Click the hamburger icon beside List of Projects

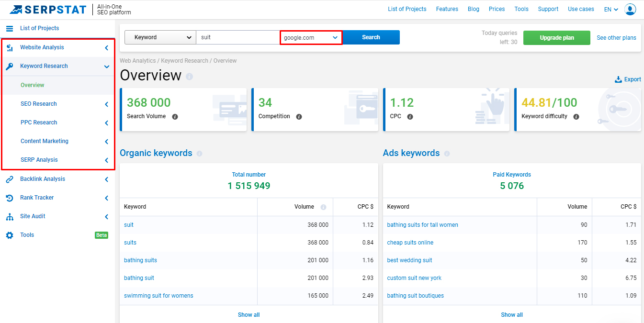pos(10,28)
